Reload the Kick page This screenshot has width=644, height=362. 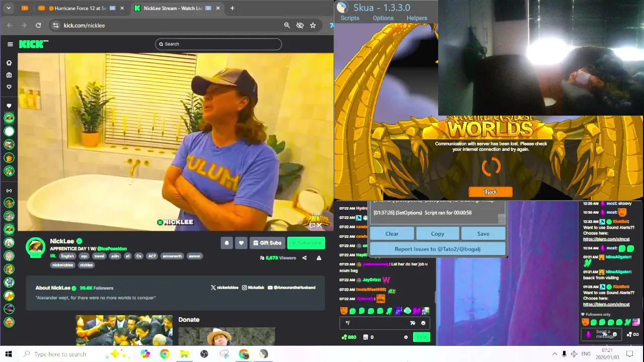click(38, 25)
